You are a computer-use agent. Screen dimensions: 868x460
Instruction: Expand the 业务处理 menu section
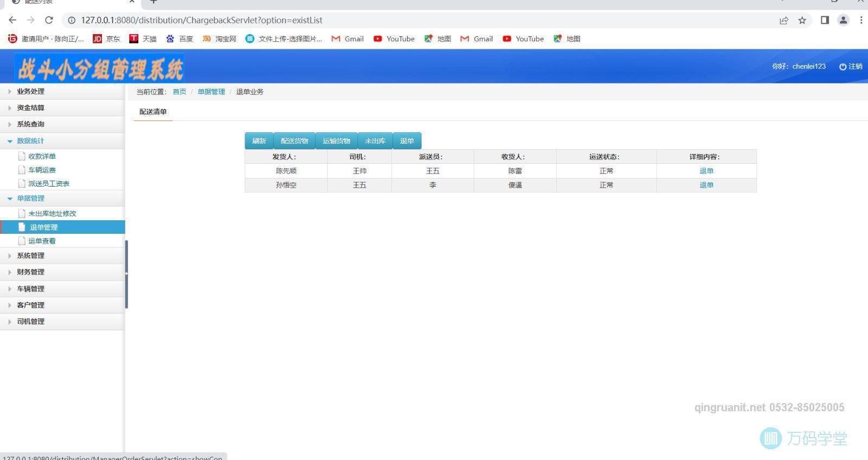point(62,91)
